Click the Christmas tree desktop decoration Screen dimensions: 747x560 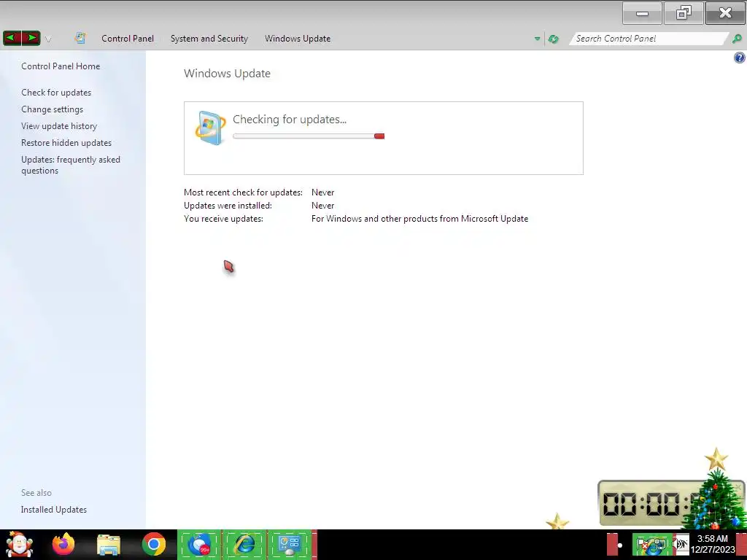(716, 491)
